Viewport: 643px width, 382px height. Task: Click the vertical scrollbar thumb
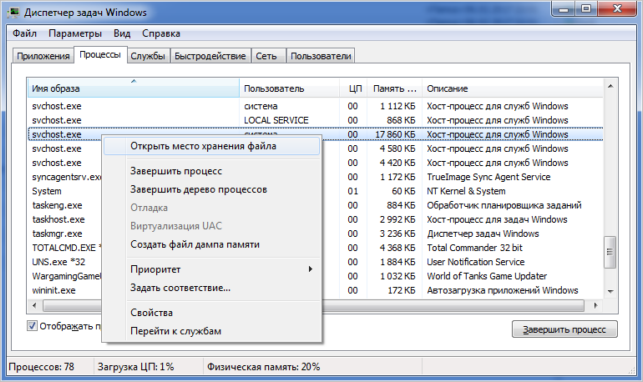click(x=611, y=252)
